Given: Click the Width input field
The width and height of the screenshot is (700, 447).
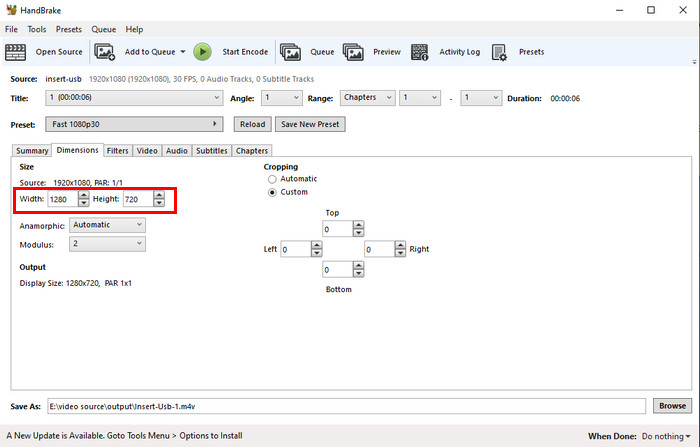Looking at the screenshot, I should tap(63, 199).
